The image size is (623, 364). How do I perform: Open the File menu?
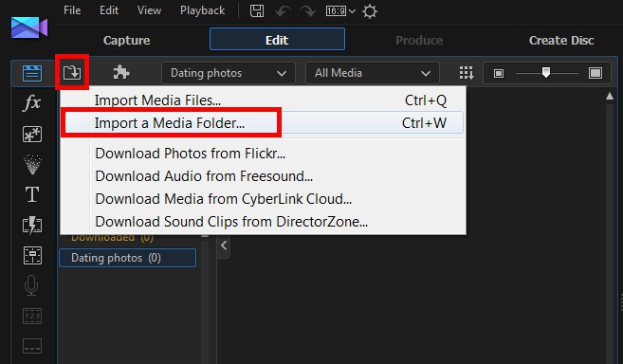(72, 10)
